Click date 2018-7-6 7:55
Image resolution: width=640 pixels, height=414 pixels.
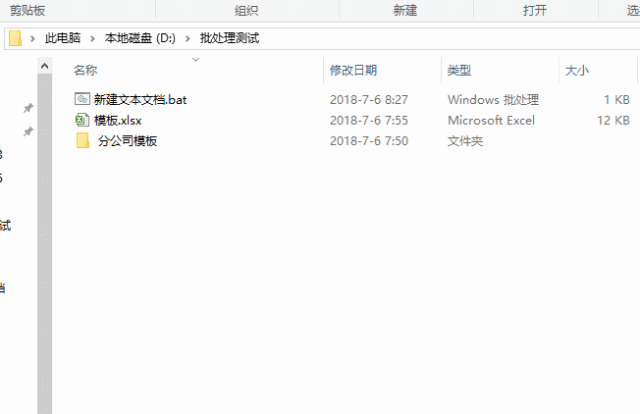[x=369, y=120]
